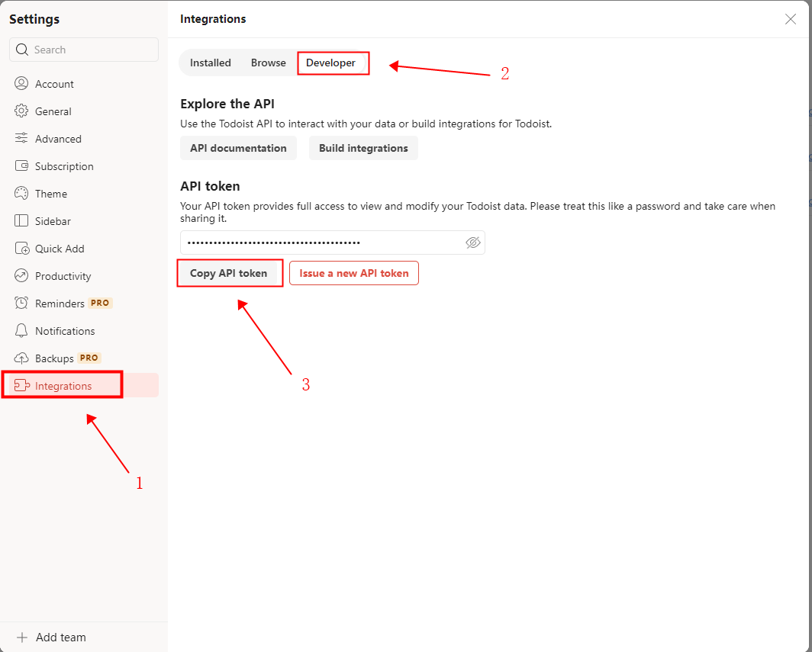Click the Account person icon in sidebar
Viewport: 812px width, 652px height.
click(x=21, y=84)
